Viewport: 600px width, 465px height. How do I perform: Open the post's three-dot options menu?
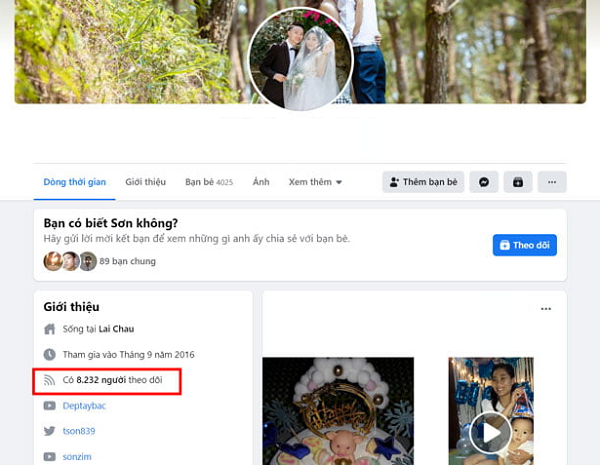(x=546, y=309)
